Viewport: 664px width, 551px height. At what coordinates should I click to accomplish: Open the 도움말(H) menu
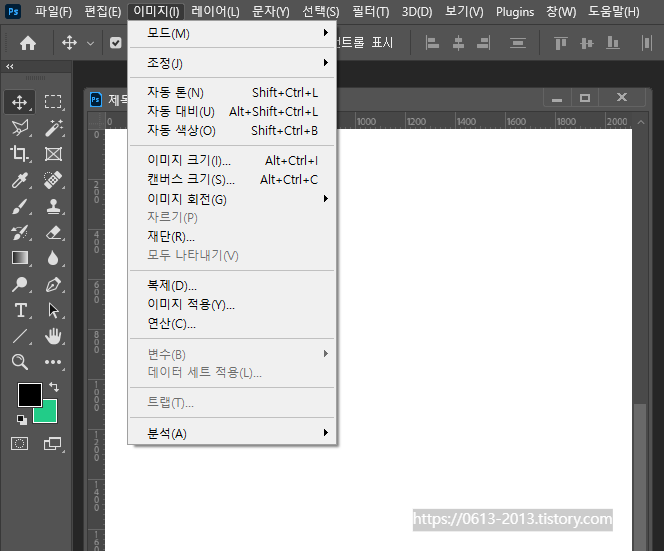(x=614, y=11)
